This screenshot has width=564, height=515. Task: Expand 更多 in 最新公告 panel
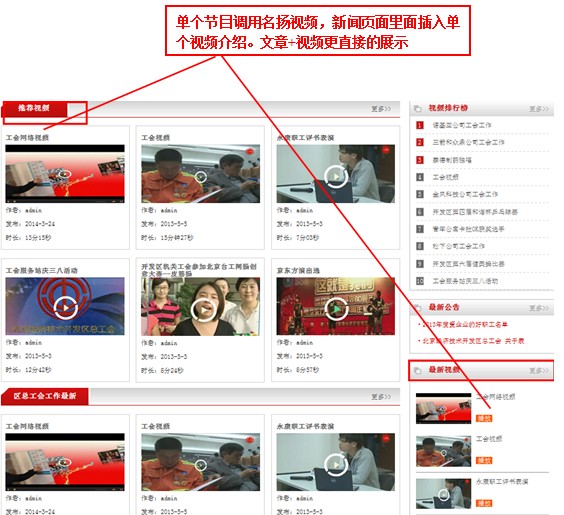[x=539, y=308]
